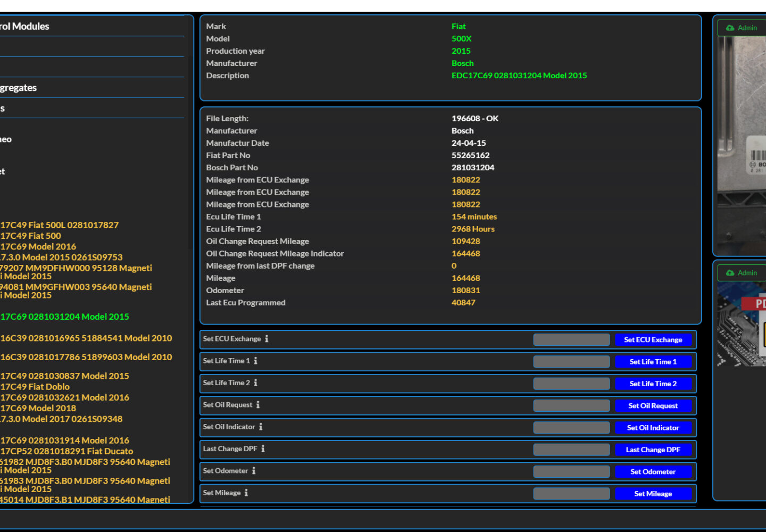Focus the Set Mileage input field
The image size is (766, 532).
click(571, 494)
